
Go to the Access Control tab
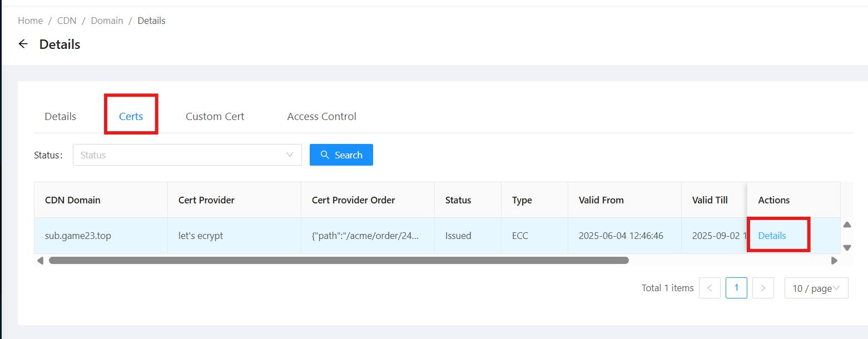pos(321,117)
